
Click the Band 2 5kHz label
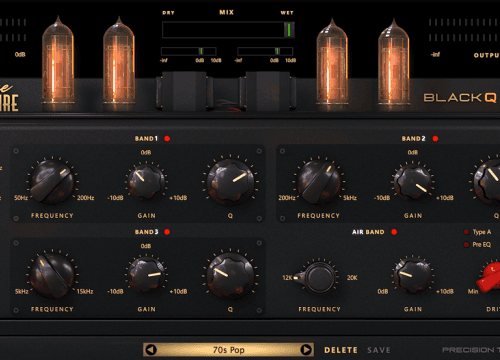[350, 198]
